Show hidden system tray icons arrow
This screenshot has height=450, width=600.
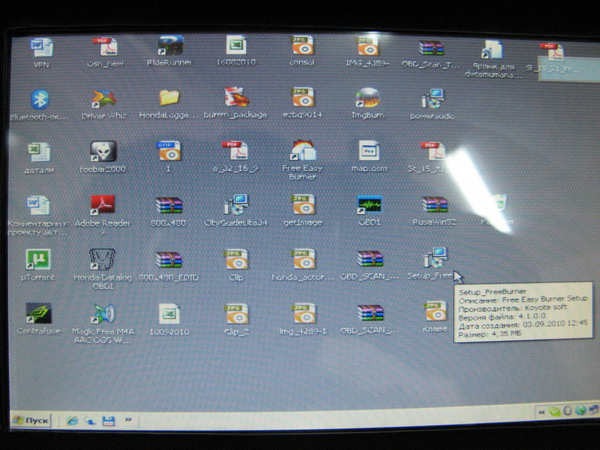[x=540, y=411]
